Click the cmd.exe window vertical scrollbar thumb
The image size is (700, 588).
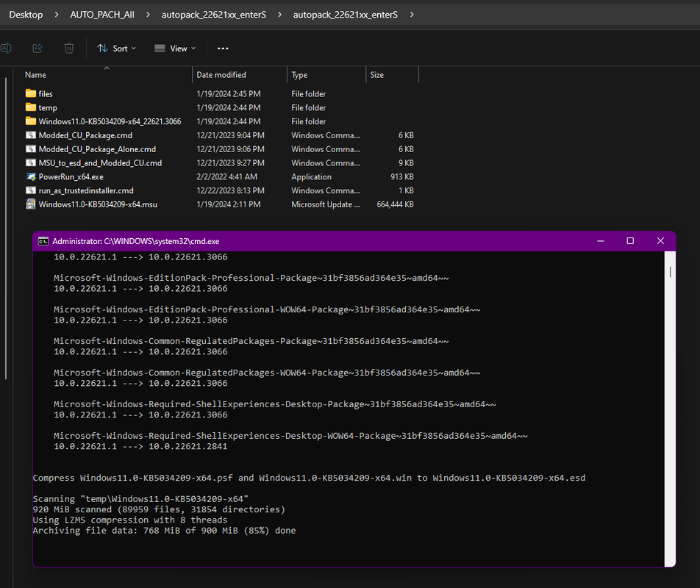(670, 272)
